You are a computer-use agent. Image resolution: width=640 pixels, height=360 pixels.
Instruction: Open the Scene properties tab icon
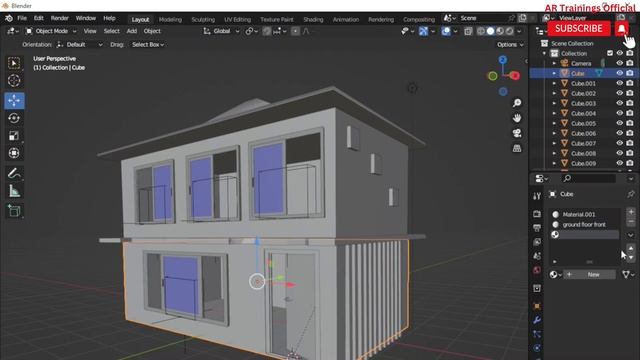[537, 256]
